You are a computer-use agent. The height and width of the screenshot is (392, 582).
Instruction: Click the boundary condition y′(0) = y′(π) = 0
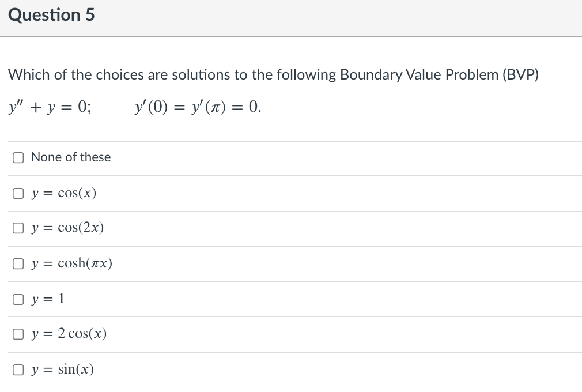pyautogui.click(x=196, y=107)
